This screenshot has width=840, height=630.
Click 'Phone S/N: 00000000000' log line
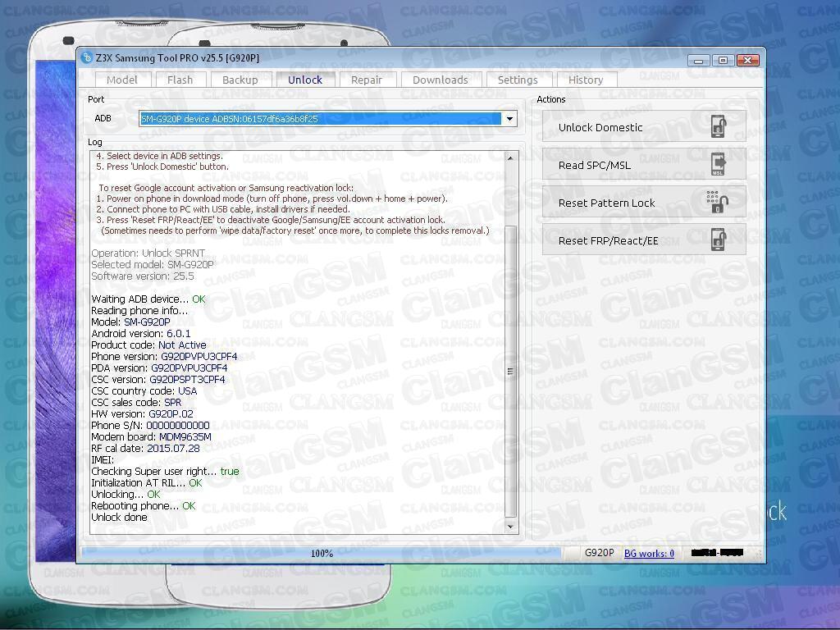tap(150, 426)
